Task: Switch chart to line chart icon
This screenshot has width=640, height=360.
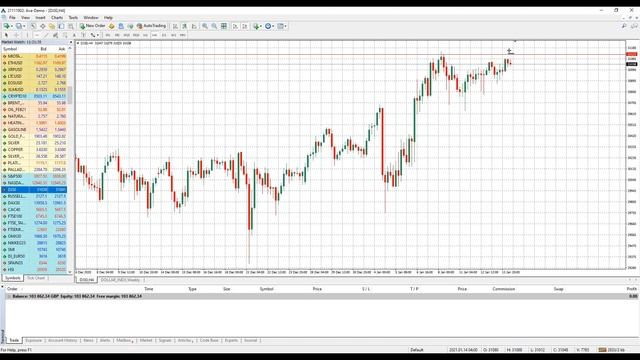Action: point(194,26)
